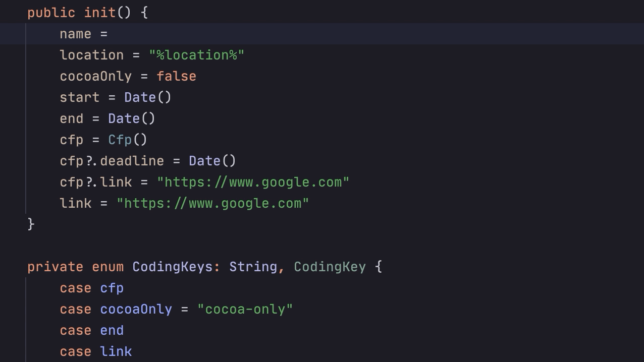Click the deadline property on cfp

132,161
